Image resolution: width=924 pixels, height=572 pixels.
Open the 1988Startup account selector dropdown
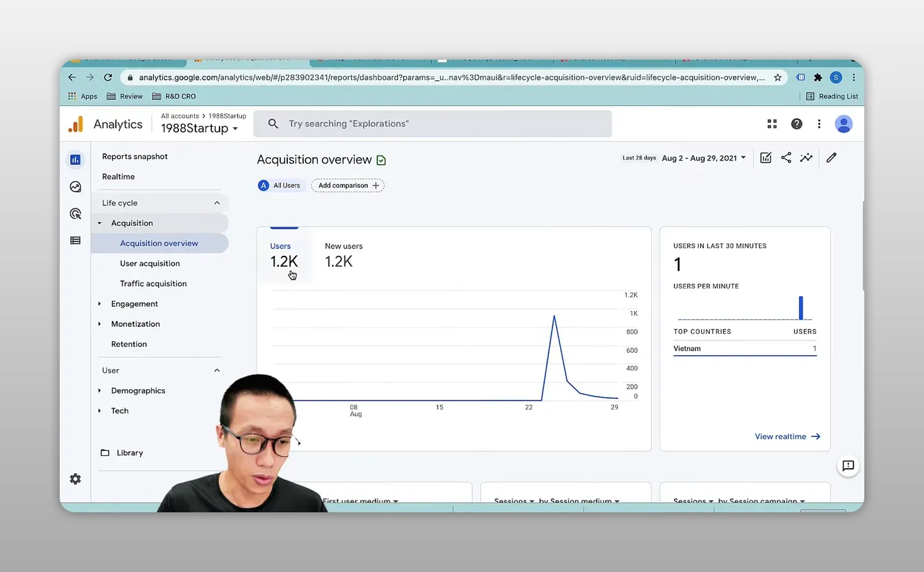pos(199,128)
